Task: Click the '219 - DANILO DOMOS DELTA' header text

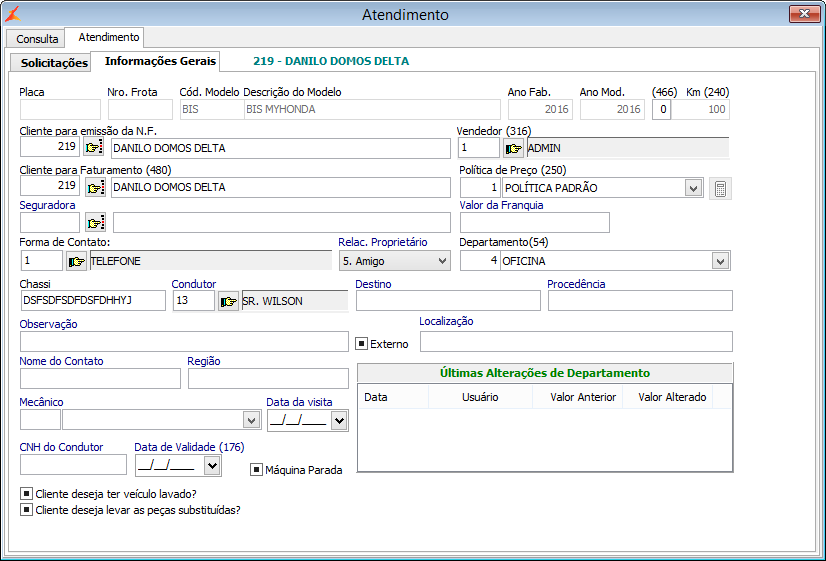Action: [331, 61]
